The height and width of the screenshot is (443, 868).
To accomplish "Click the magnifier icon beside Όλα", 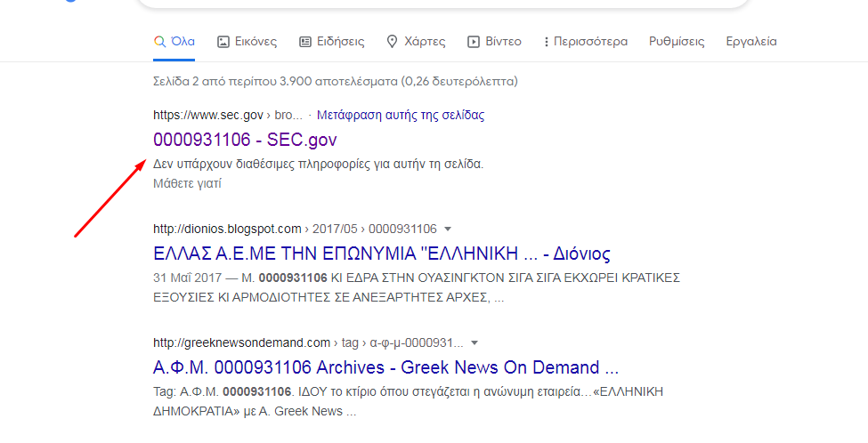I will [x=159, y=42].
